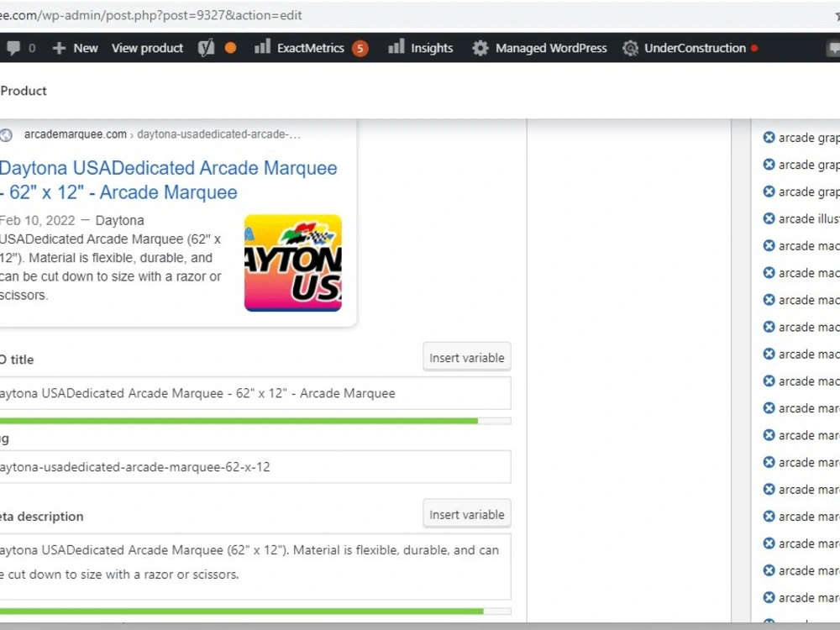
Task: Remove the arcade illus... tag
Action: click(769, 218)
